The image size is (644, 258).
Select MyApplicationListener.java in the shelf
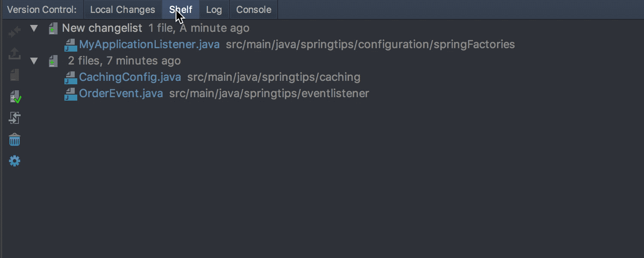[149, 44]
